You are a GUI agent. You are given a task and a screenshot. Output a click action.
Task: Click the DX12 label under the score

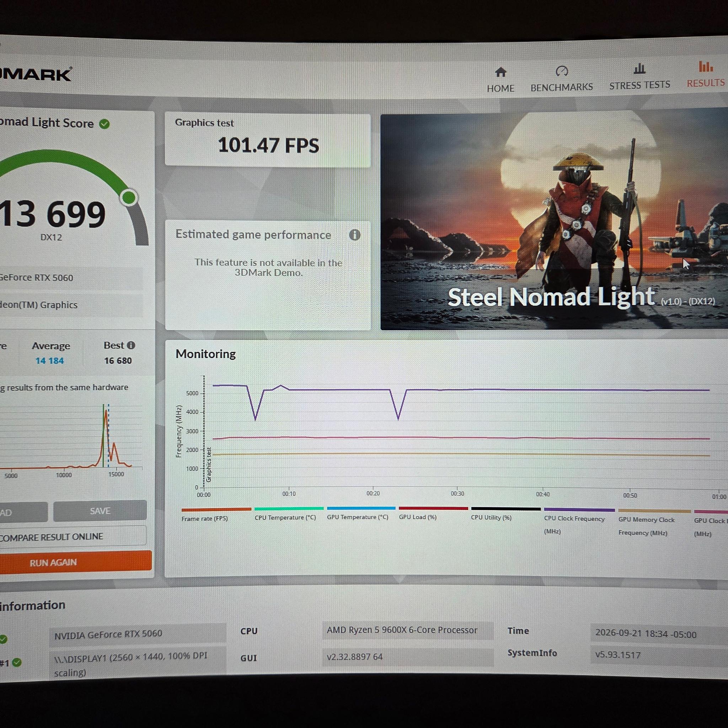[51, 237]
